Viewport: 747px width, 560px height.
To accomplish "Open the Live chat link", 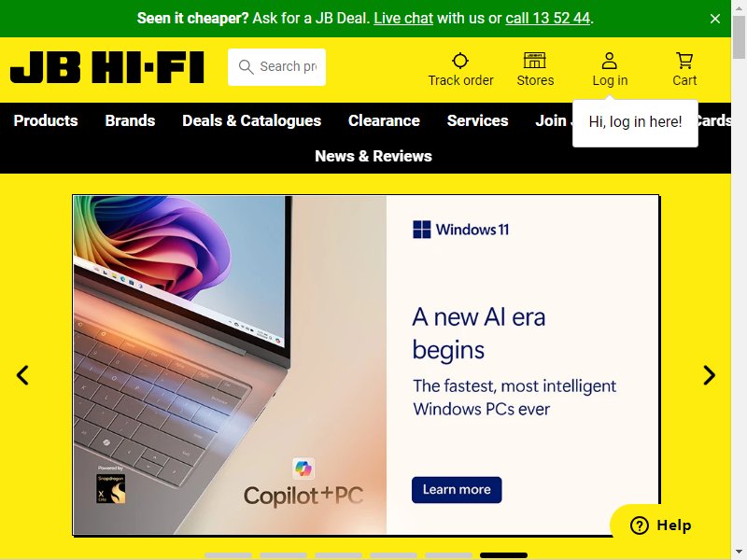I will click(x=403, y=18).
